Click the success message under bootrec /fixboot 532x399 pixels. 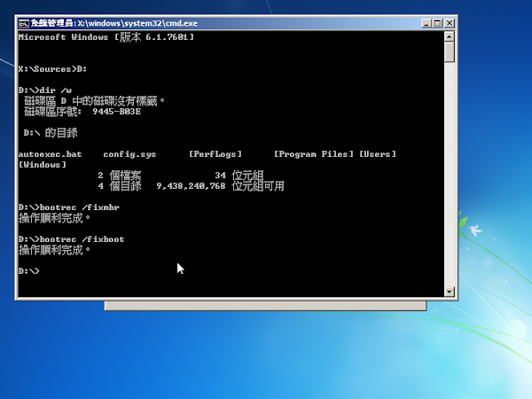pos(54,250)
